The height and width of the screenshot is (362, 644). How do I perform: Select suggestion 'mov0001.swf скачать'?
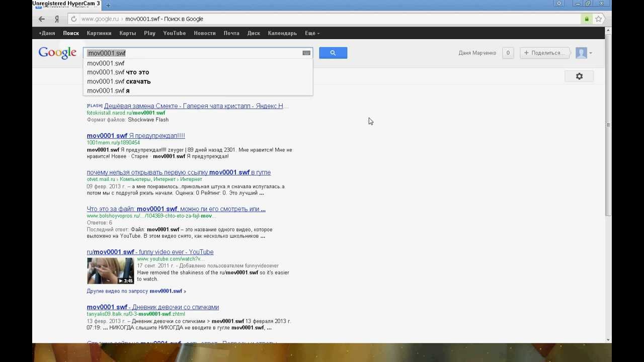(119, 81)
